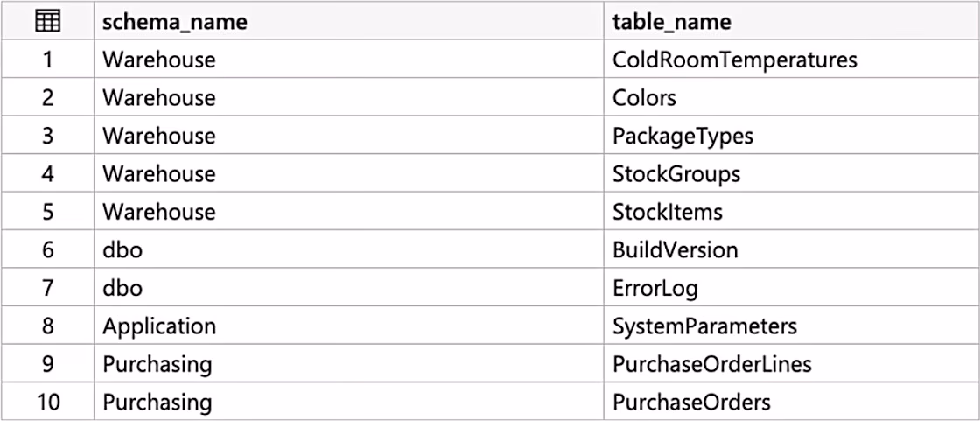The height and width of the screenshot is (421, 980).
Task: Select the table_name column header
Action: tap(791, 21)
